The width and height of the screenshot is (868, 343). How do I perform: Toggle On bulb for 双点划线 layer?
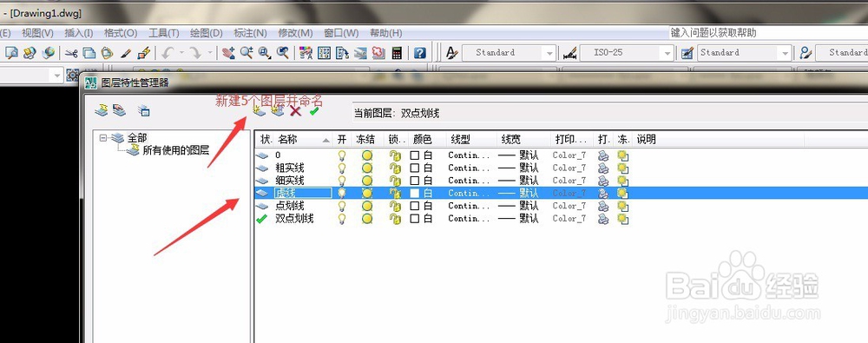(x=342, y=219)
